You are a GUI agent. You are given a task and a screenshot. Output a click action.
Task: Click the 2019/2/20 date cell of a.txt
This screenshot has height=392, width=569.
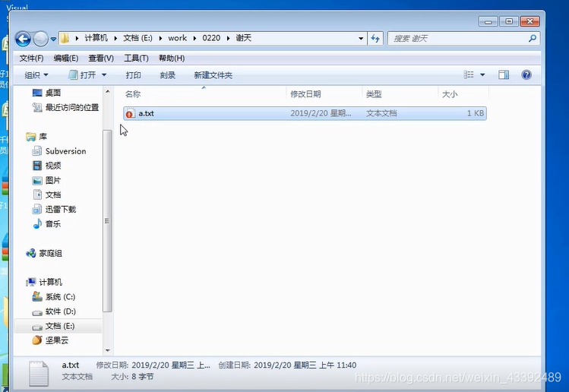[321, 113]
